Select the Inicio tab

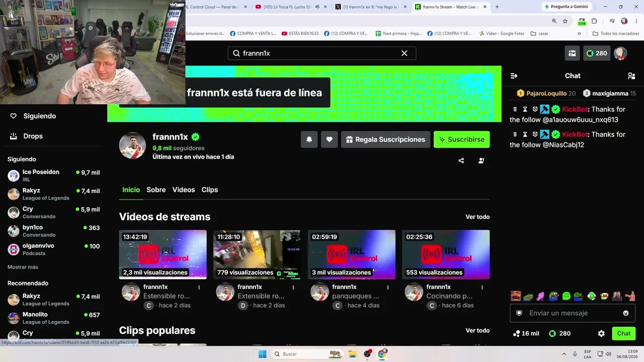click(131, 190)
